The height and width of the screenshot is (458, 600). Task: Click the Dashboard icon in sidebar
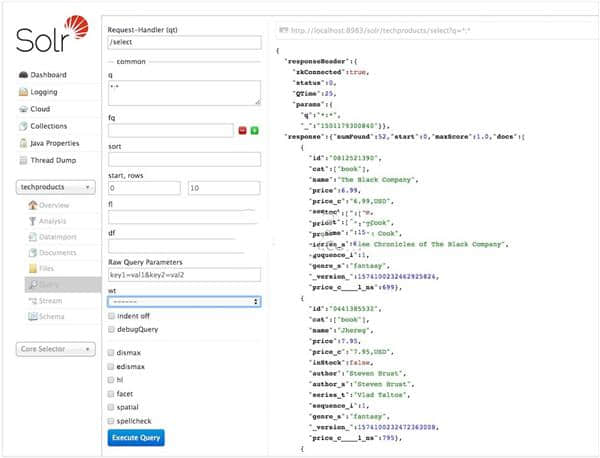tap(22, 75)
